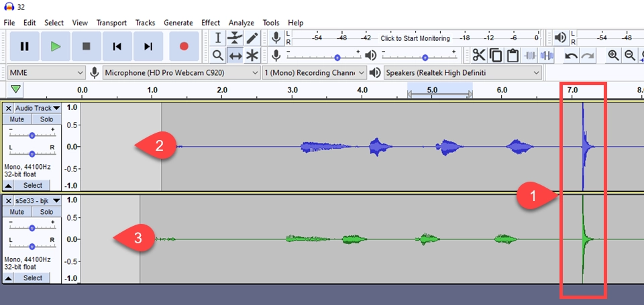Select the Draw pencil tool
The image size is (644, 305).
pyautogui.click(x=252, y=38)
